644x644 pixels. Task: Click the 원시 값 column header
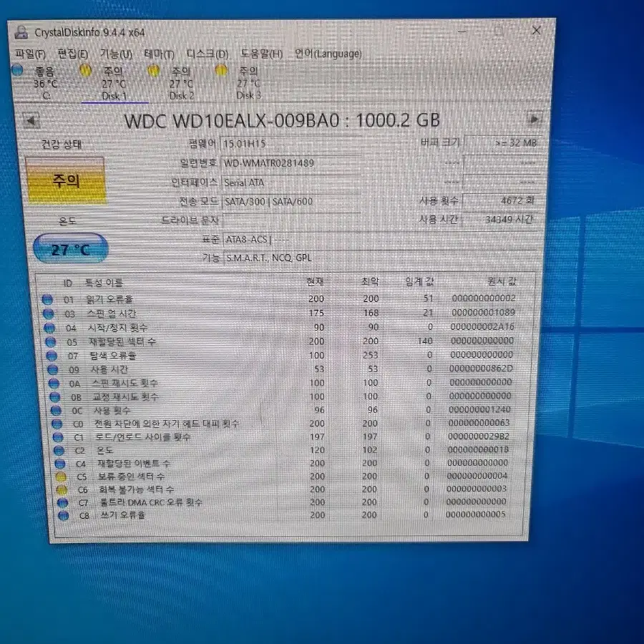pyautogui.click(x=502, y=281)
